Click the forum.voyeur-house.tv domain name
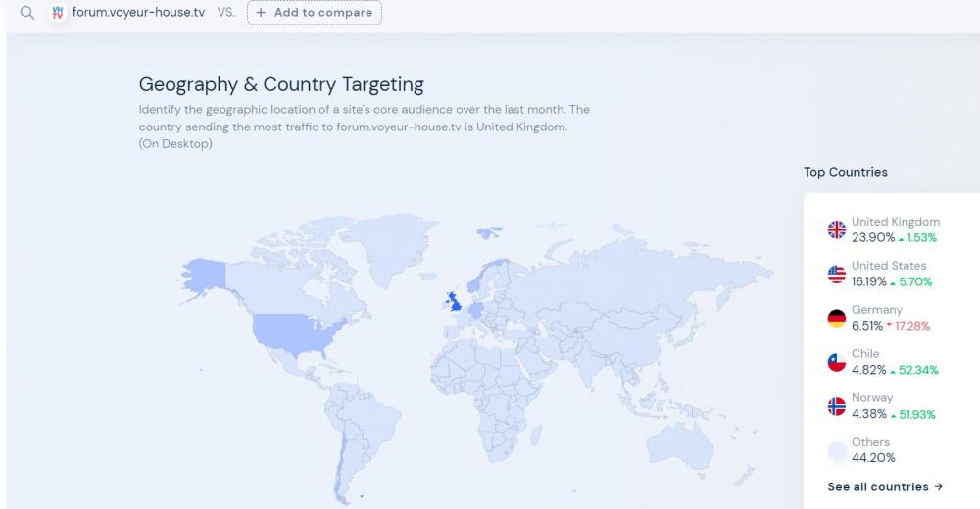This screenshot has height=509, width=980. click(138, 13)
